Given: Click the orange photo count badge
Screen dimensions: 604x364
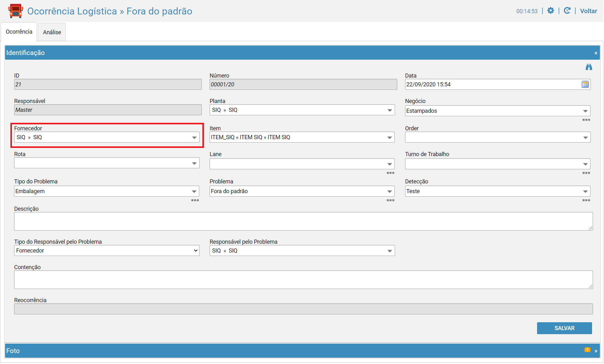Looking at the screenshot, I should [587, 350].
